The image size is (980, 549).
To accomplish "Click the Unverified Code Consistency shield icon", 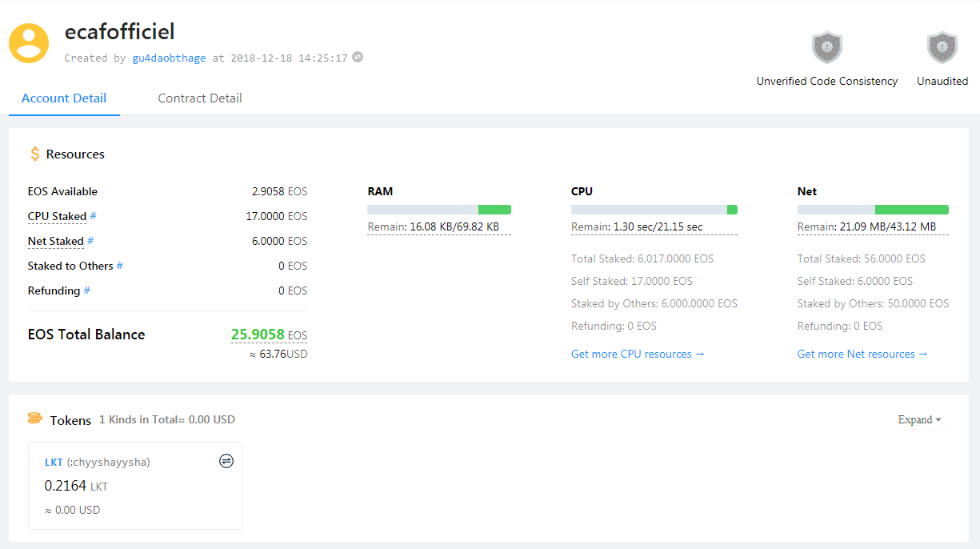I will [827, 47].
